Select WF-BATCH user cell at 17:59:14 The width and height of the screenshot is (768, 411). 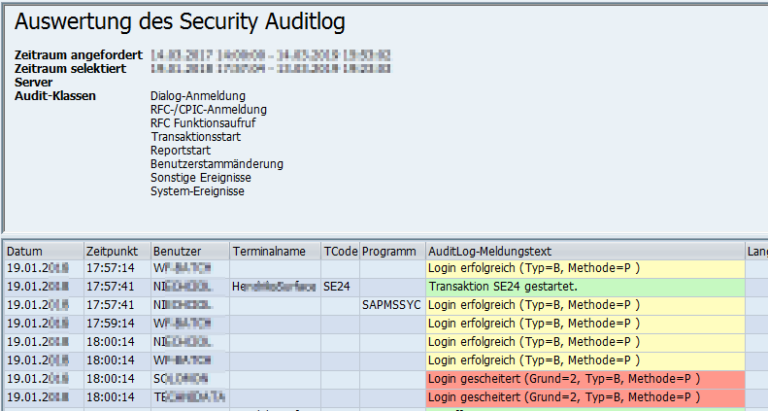point(191,323)
